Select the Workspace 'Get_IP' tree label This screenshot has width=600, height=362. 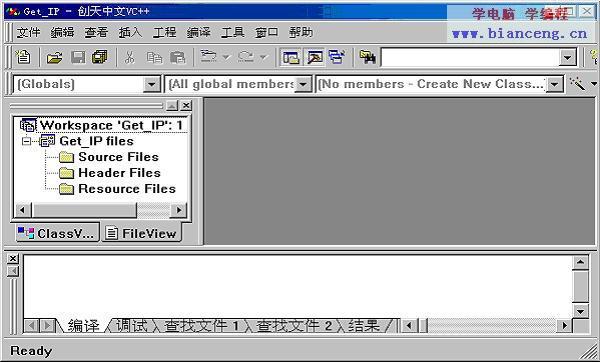(111, 125)
